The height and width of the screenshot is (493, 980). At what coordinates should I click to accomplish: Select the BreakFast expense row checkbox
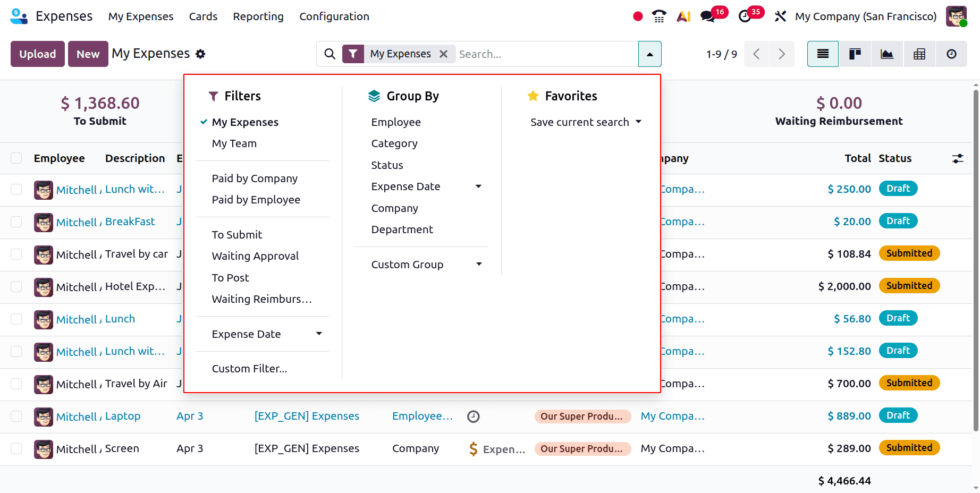(16, 222)
